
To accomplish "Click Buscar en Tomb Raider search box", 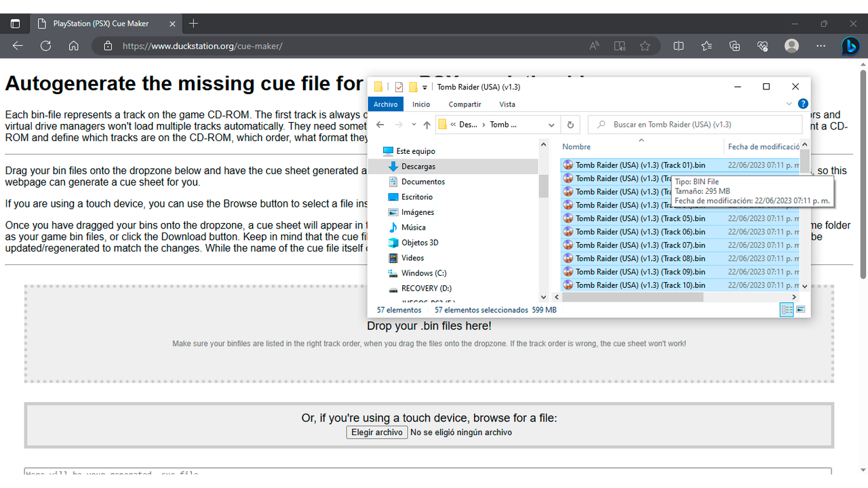I will point(694,125).
